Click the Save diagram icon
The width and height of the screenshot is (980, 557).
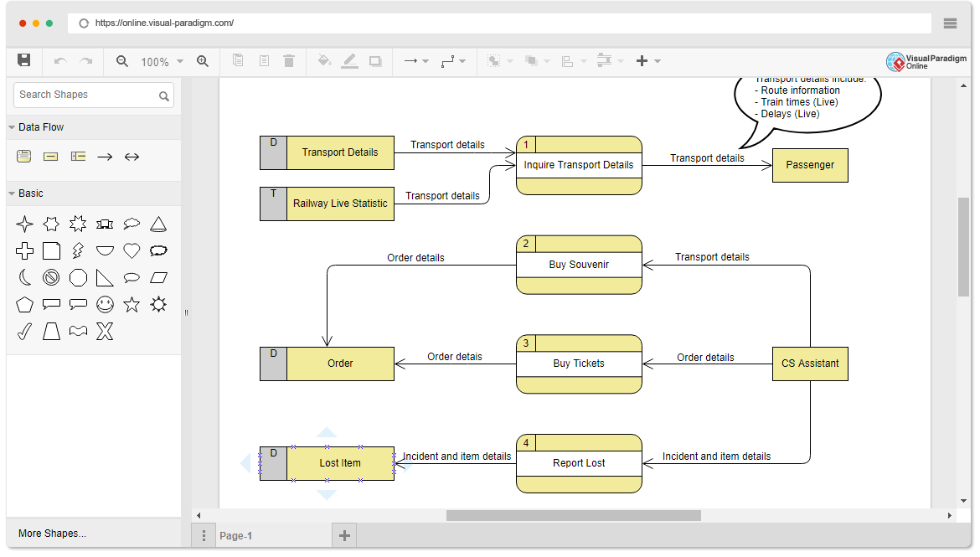click(x=24, y=60)
